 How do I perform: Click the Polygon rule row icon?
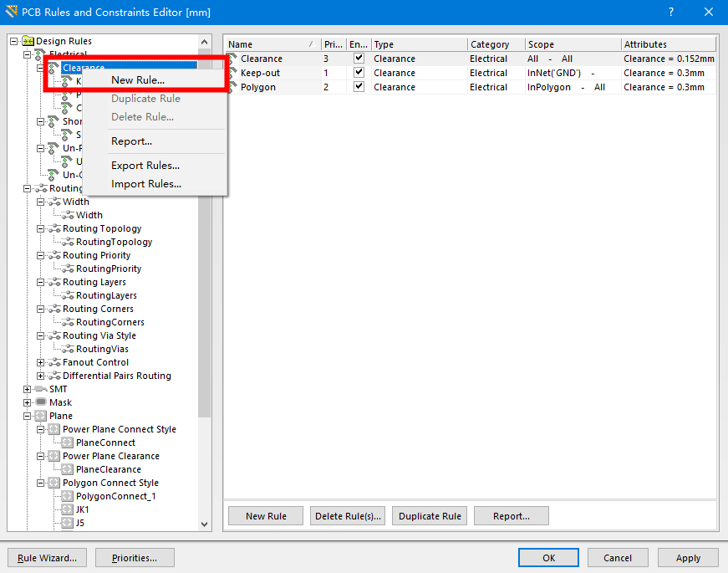click(232, 87)
